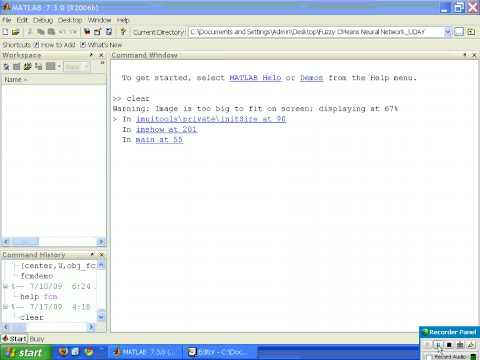Image resolution: width=480 pixels, height=360 pixels.
Task: Click the Paste toolbar icon
Action: (x=51, y=32)
